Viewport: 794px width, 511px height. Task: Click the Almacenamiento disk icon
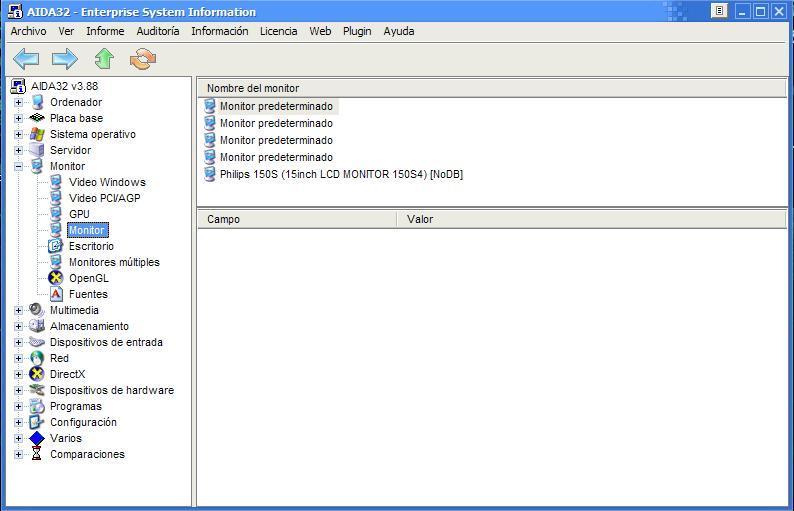pos(37,326)
